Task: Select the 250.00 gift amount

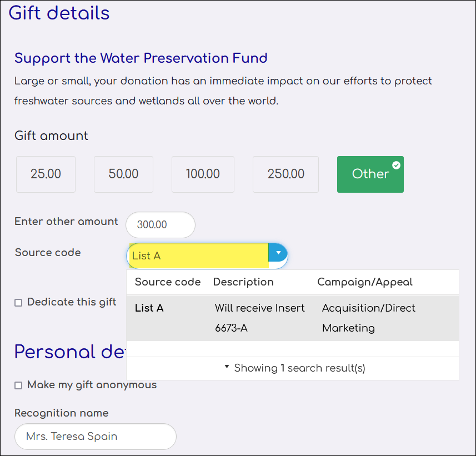Action: coord(285,174)
